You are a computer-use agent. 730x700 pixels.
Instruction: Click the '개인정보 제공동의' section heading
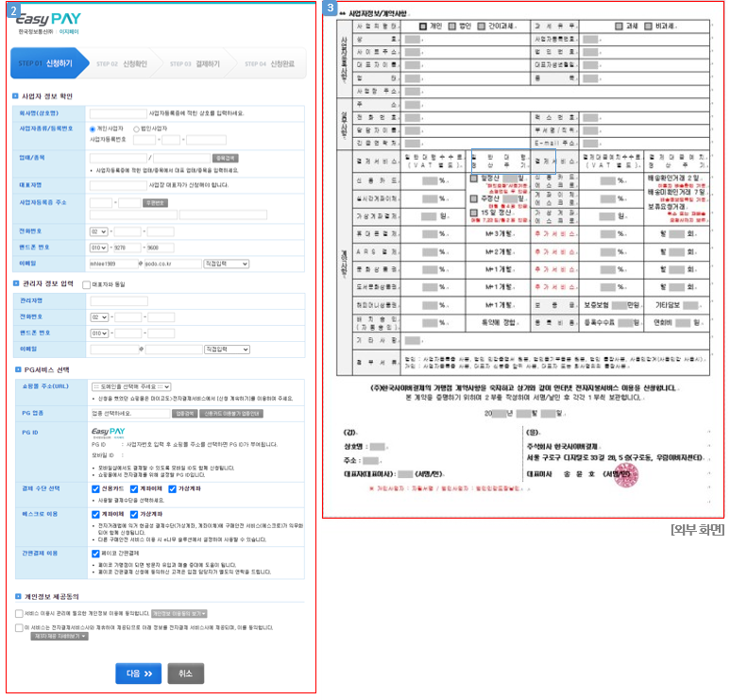tap(52, 597)
